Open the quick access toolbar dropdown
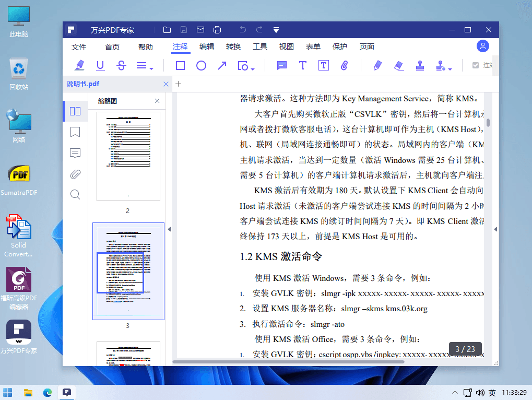 (276, 30)
